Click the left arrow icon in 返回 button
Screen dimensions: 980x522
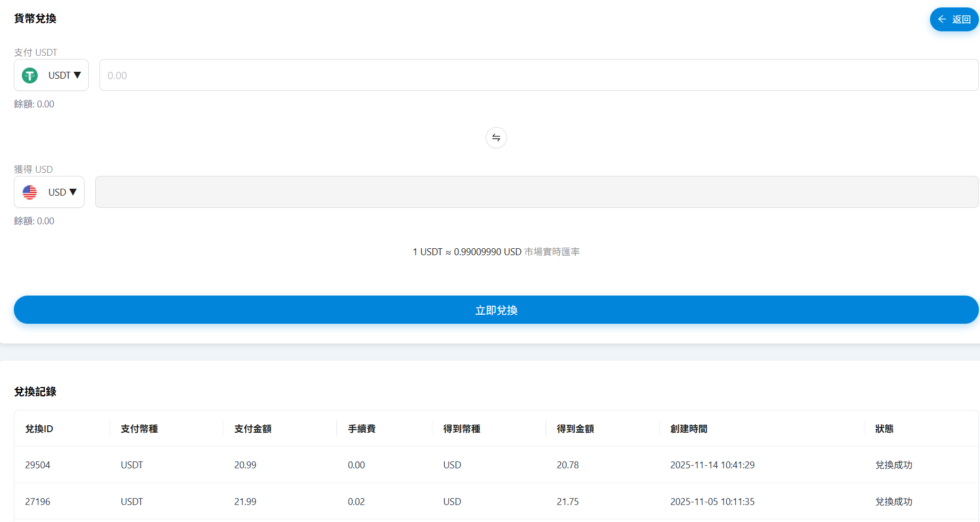(x=942, y=20)
